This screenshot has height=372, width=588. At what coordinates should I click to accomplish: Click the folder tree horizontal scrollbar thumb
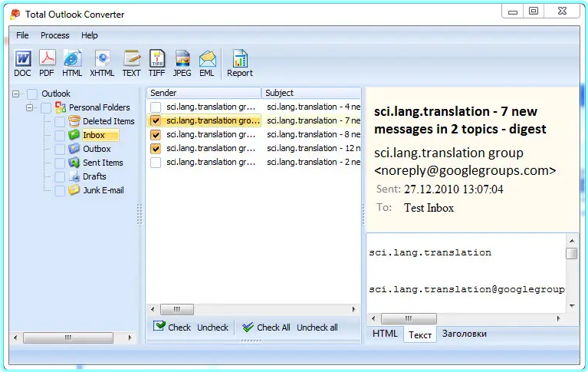point(68,337)
